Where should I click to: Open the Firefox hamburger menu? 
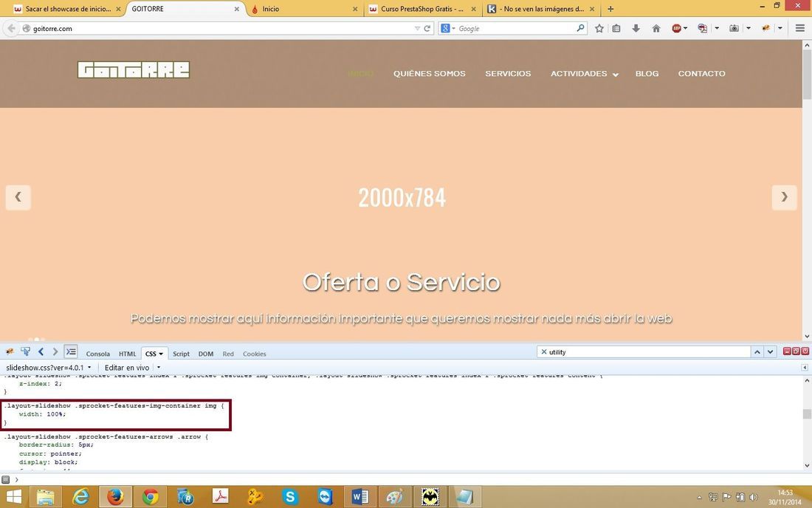[x=800, y=29]
